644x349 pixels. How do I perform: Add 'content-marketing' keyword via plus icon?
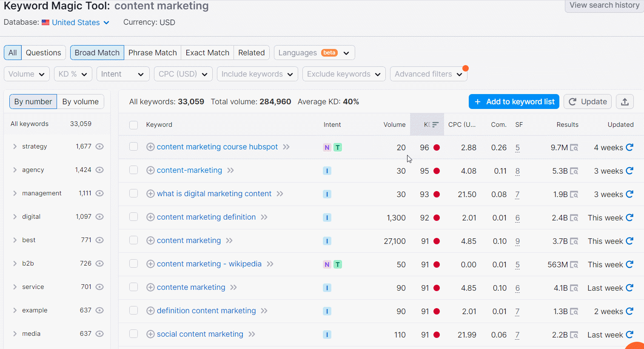pyautogui.click(x=150, y=170)
